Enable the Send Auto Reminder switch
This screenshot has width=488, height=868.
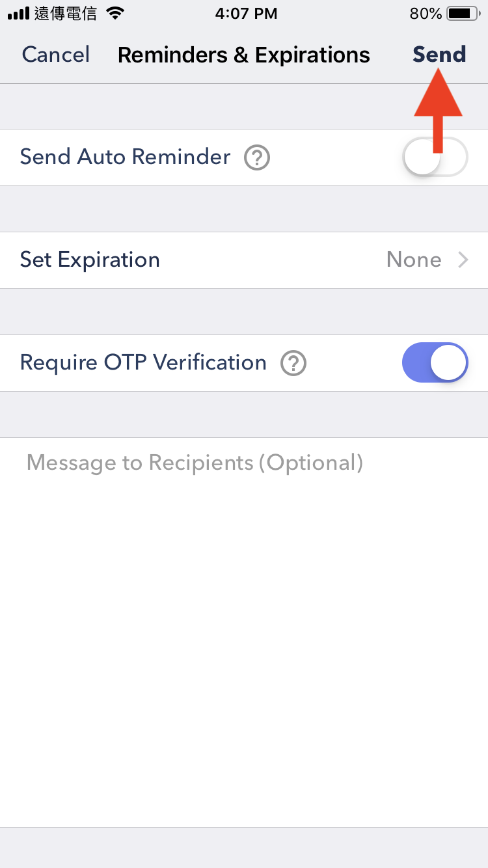tap(435, 157)
